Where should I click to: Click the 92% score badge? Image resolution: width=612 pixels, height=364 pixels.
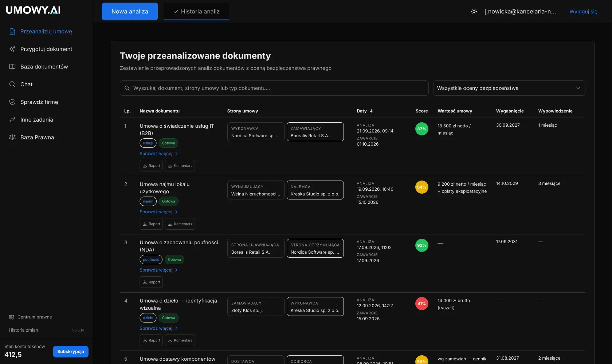point(422,245)
